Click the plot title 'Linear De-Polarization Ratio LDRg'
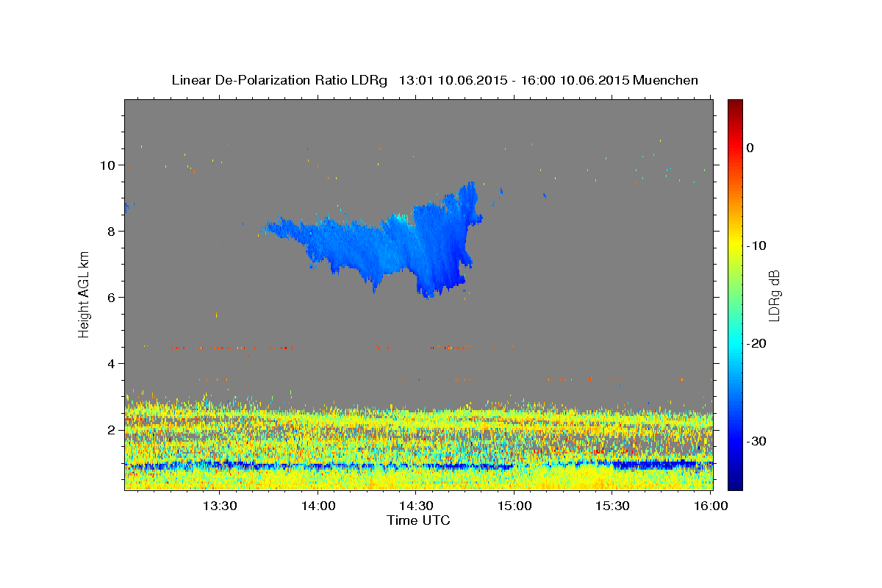The height and width of the screenshot is (588, 882). pyautogui.click(x=279, y=79)
